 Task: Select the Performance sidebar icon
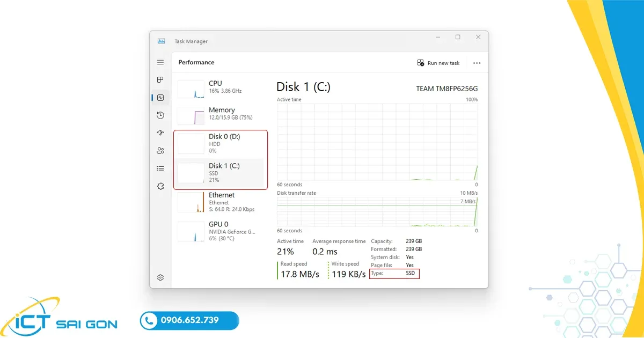pos(160,97)
